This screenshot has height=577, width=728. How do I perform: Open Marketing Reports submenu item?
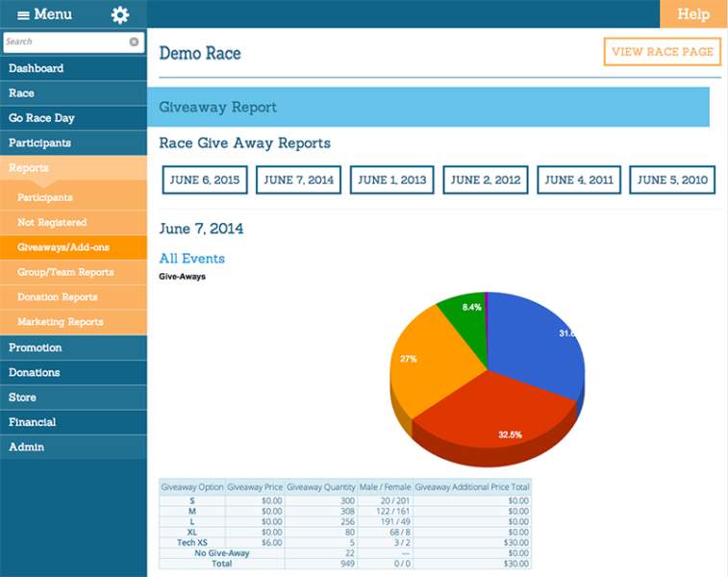click(60, 322)
